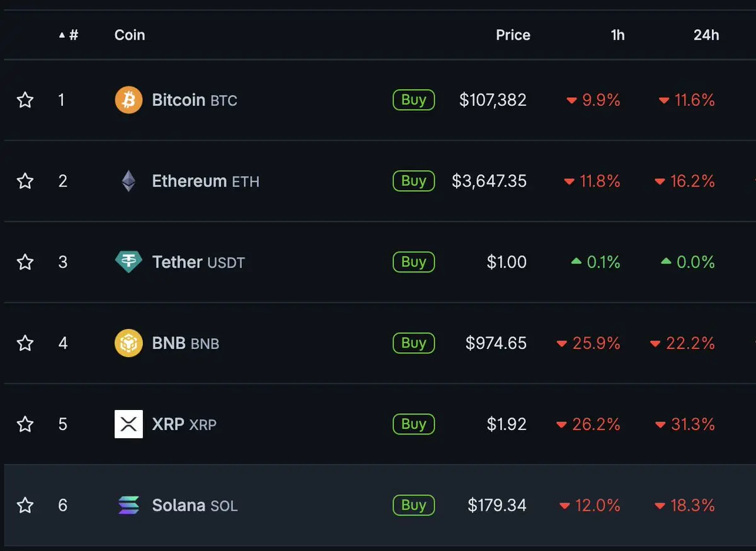This screenshot has width=756, height=551.
Task: Click the Bitcoin orange logo icon
Action: pos(129,100)
